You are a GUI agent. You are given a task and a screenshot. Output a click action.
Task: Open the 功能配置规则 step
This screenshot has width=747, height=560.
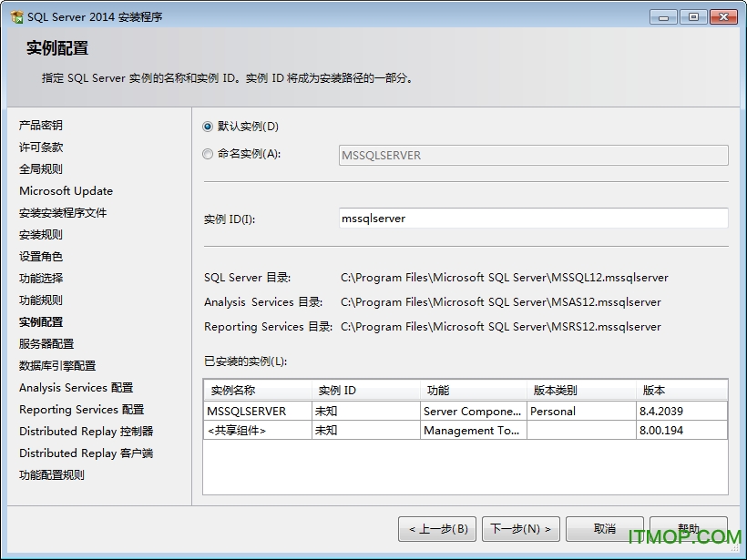[52, 474]
